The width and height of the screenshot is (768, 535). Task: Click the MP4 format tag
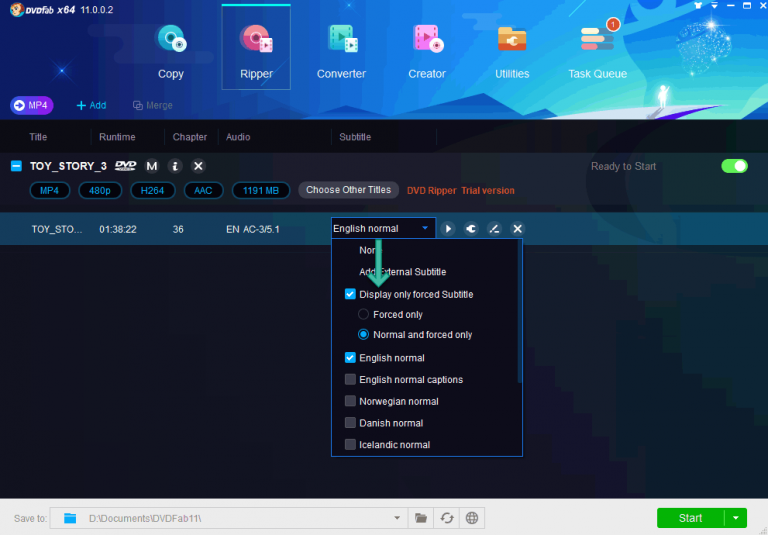[x=49, y=191]
